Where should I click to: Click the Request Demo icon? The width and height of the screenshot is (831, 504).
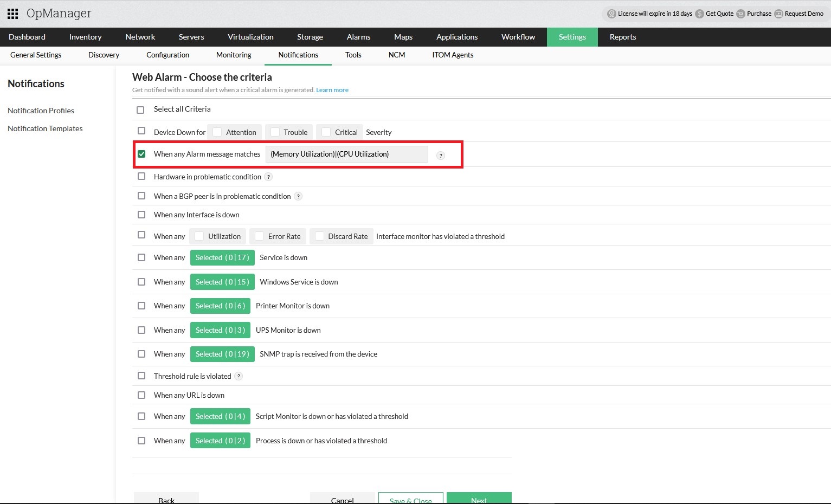[778, 14]
